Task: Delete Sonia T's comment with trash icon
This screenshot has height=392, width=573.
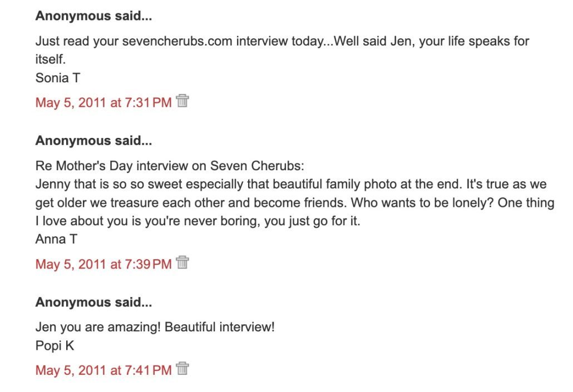Action: [182, 101]
